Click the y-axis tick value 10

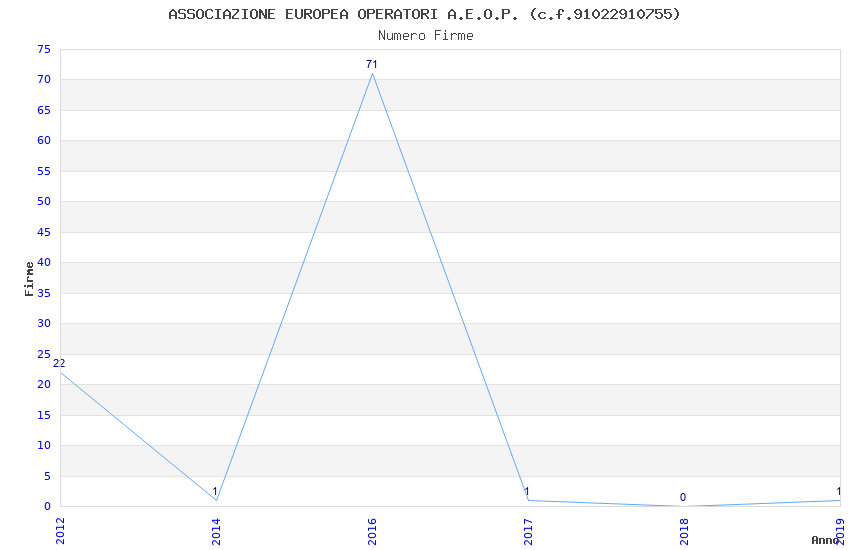[44, 445]
